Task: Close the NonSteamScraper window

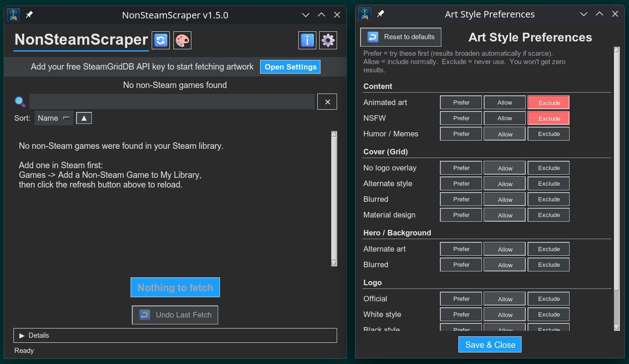Action: click(337, 15)
